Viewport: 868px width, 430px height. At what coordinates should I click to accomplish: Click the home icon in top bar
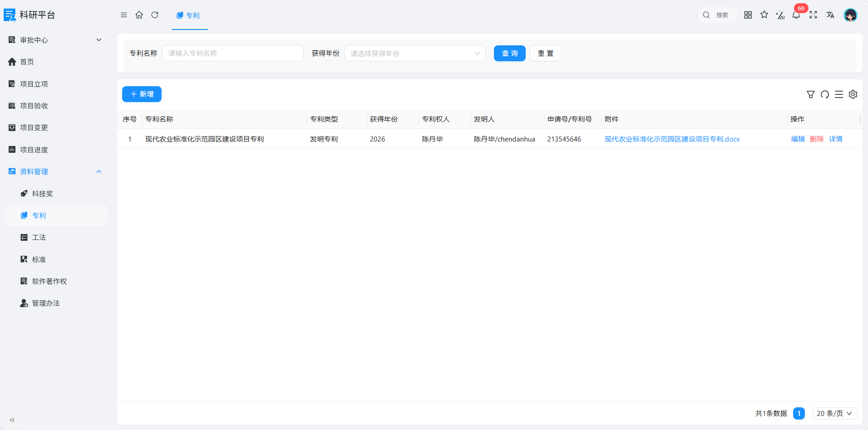[139, 15]
